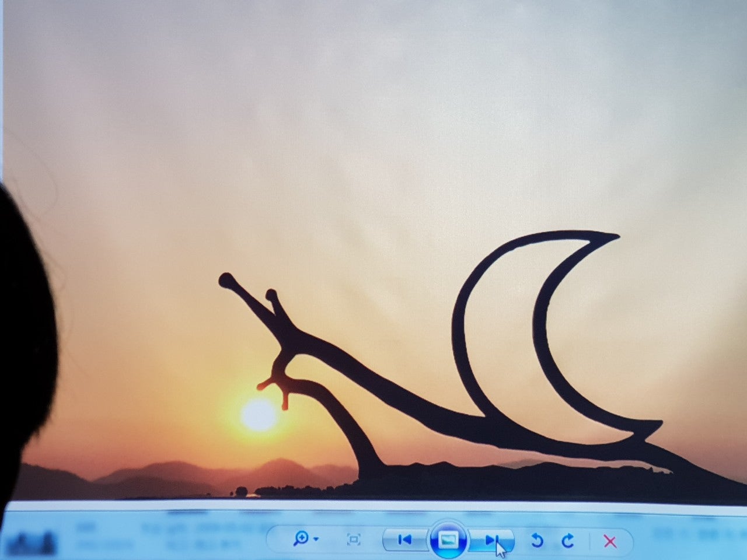Click the blurred thumbnail at the bottom-left
Viewport: 747px width, 560px height.
pos(31,543)
